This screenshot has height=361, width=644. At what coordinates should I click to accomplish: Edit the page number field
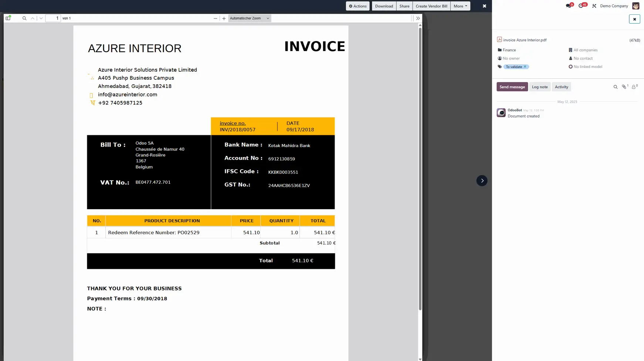(x=53, y=18)
